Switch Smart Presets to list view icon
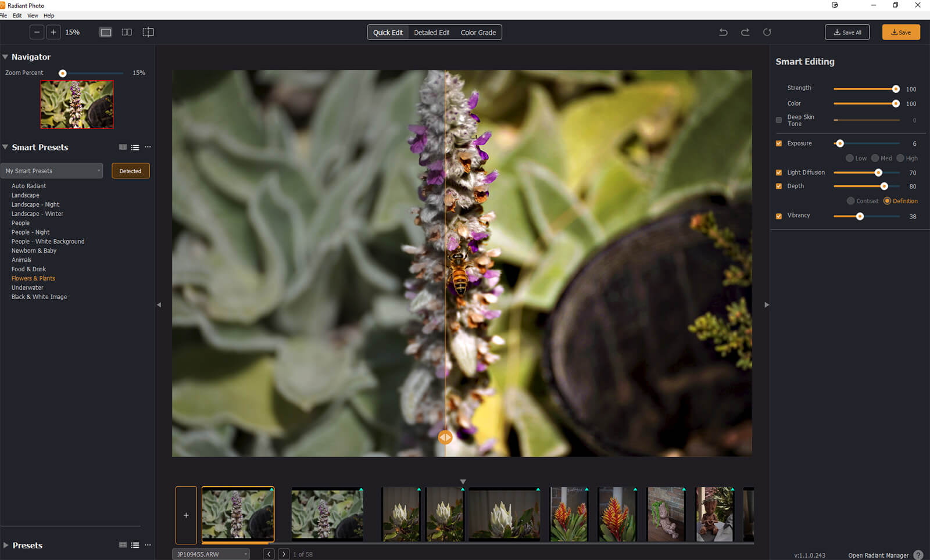The width and height of the screenshot is (930, 560). (135, 148)
